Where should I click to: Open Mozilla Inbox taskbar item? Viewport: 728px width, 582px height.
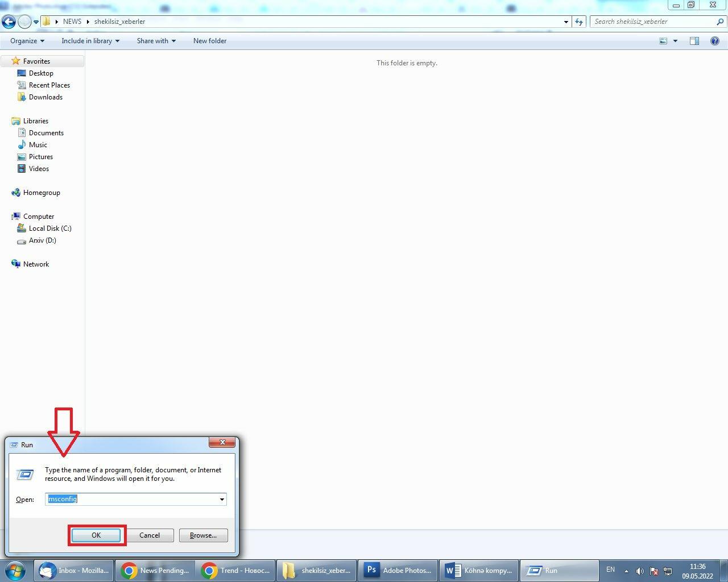[74, 570]
